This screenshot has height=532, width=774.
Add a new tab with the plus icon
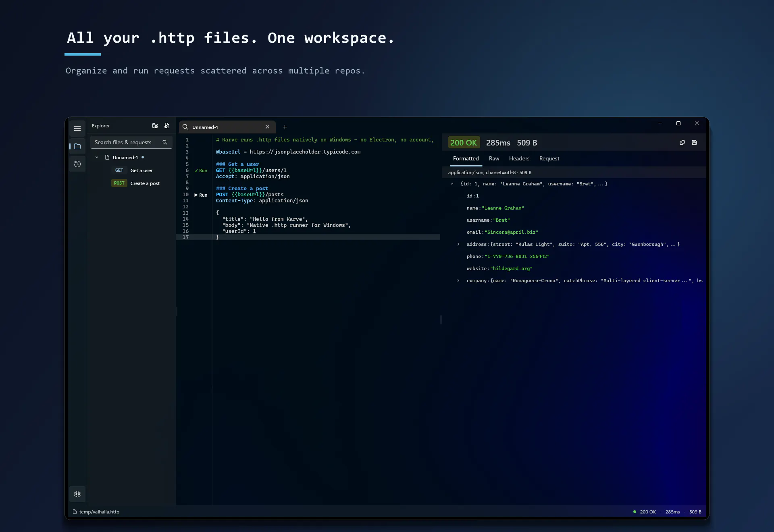point(285,127)
